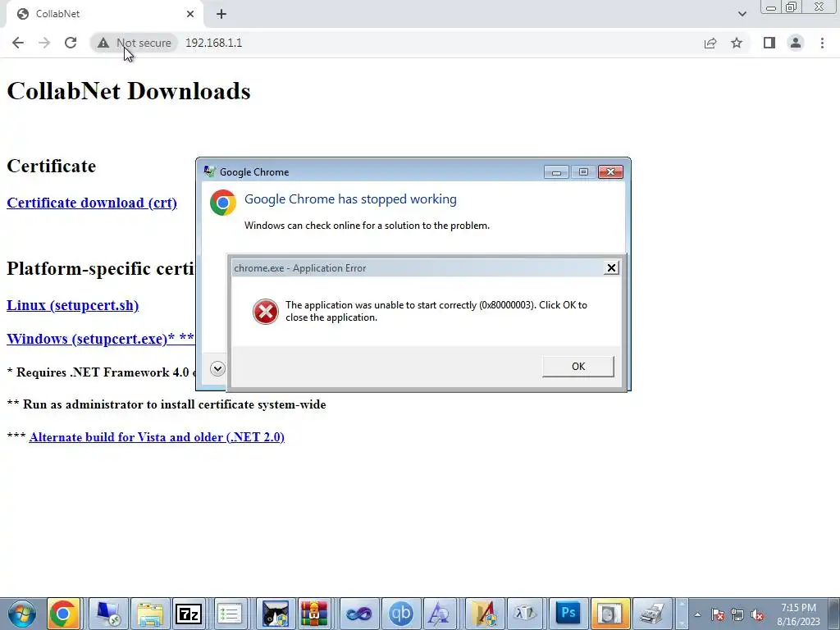Bookmark this page with the star icon
The height and width of the screenshot is (630, 840).
(737, 43)
